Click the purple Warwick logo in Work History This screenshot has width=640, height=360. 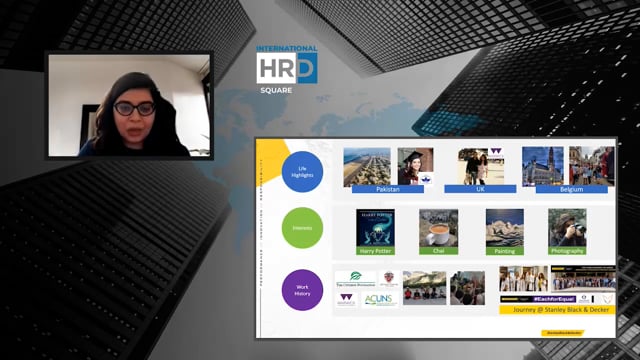(x=347, y=300)
